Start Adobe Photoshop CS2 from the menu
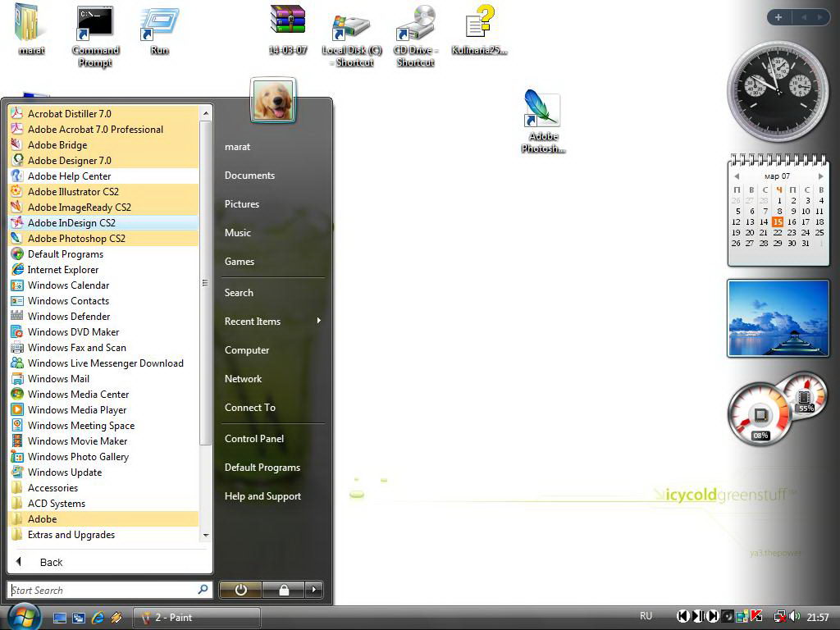The height and width of the screenshot is (630, 840). click(104, 238)
